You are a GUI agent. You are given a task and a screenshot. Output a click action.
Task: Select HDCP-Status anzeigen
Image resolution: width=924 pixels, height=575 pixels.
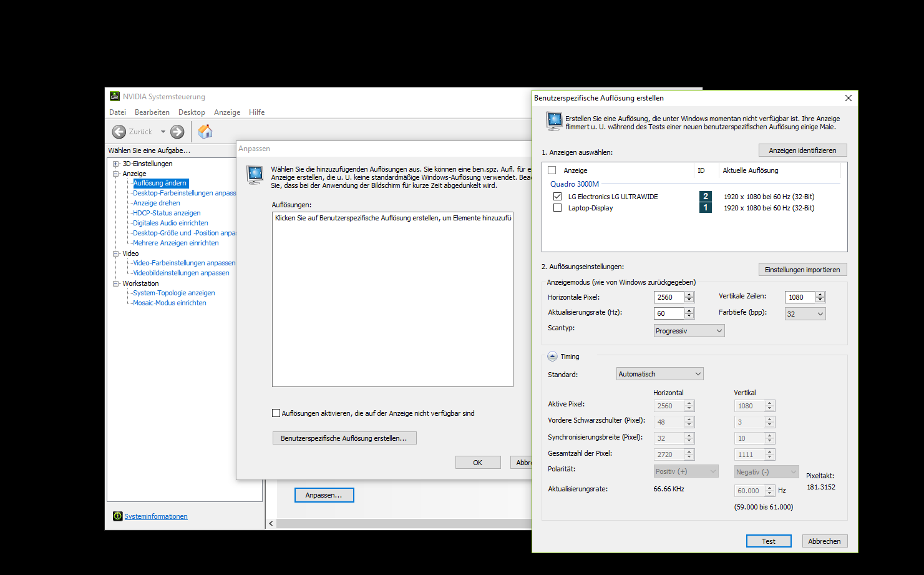coord(167,213)
